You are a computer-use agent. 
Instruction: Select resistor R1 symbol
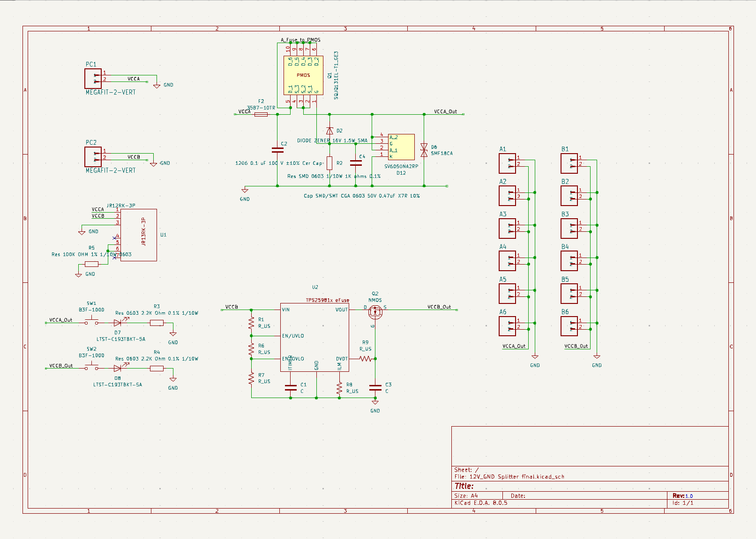(252, 323)
